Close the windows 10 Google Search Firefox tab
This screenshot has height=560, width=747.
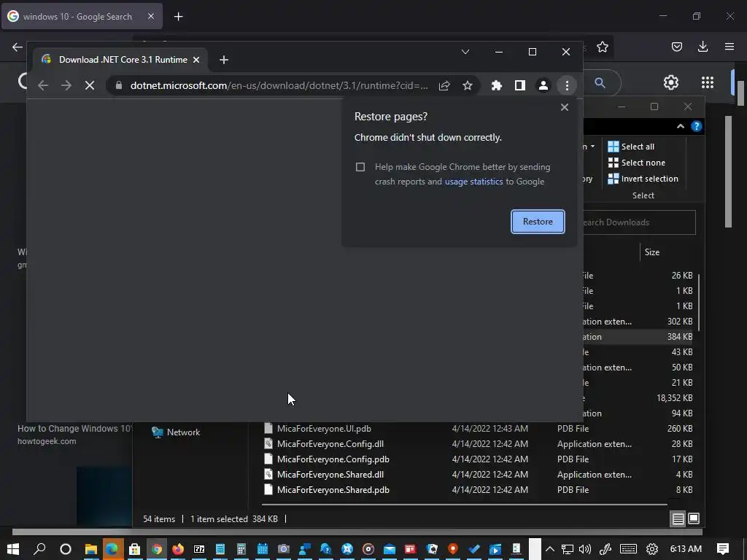pyautogui.click(x=151, y=17)
